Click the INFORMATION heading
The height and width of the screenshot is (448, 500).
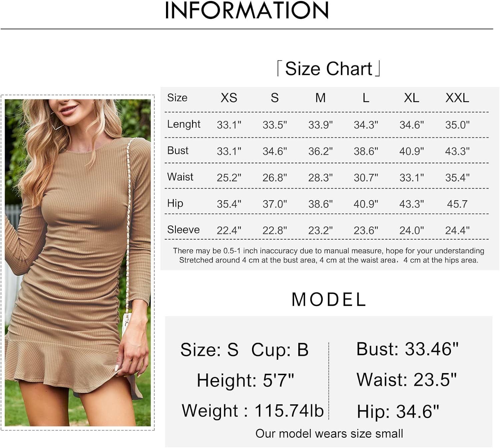(247, 10)
